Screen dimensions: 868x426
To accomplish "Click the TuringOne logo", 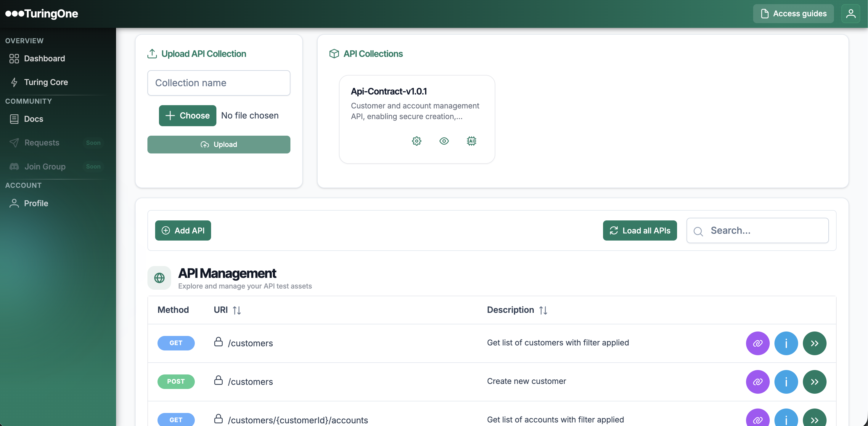I will tap(41, 14).
